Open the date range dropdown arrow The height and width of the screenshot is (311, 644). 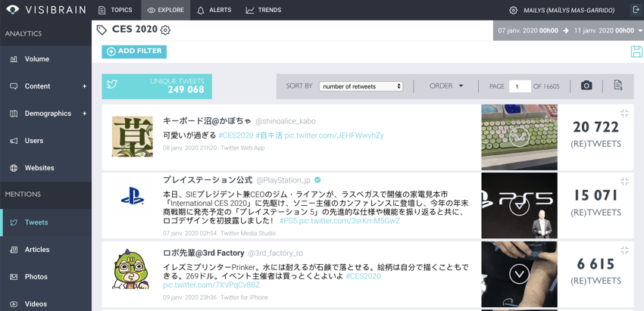click(640, 31)
